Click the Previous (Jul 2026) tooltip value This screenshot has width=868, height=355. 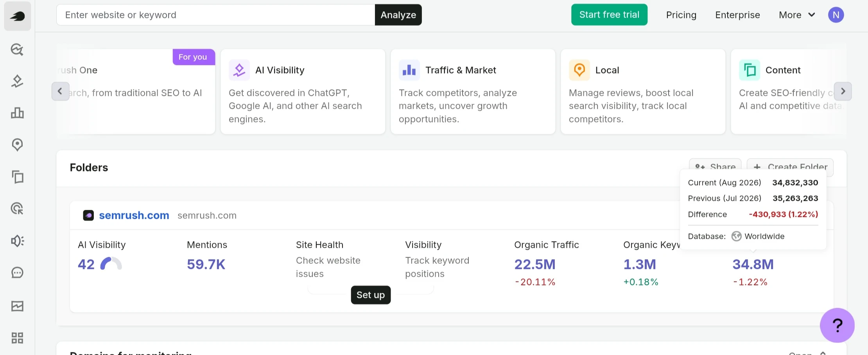795,198
